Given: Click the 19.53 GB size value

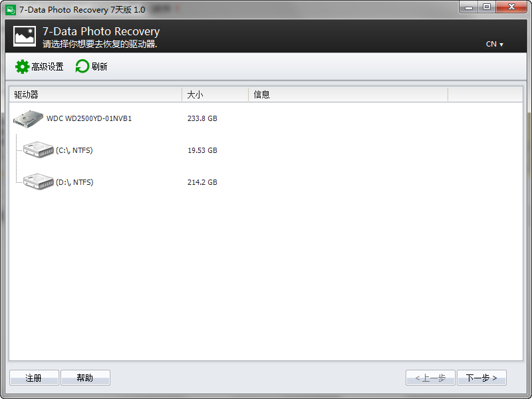Looking at the screenshot, I should click(202, 150).
